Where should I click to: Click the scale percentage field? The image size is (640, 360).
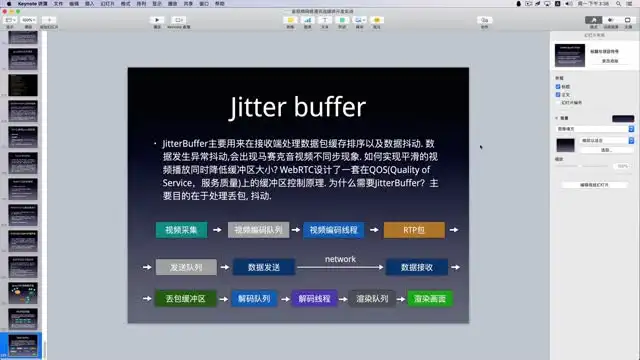[622, 166]
